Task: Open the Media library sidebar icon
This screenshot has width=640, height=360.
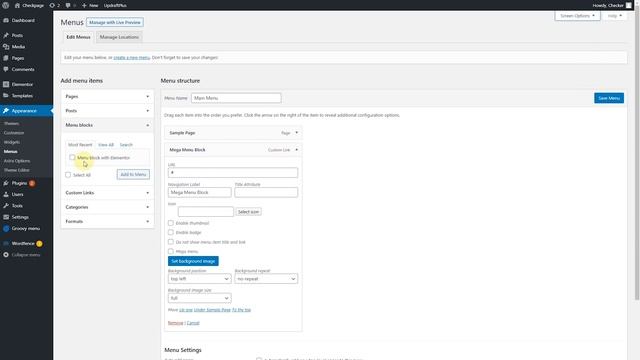Action: click(x=6, y=47)
